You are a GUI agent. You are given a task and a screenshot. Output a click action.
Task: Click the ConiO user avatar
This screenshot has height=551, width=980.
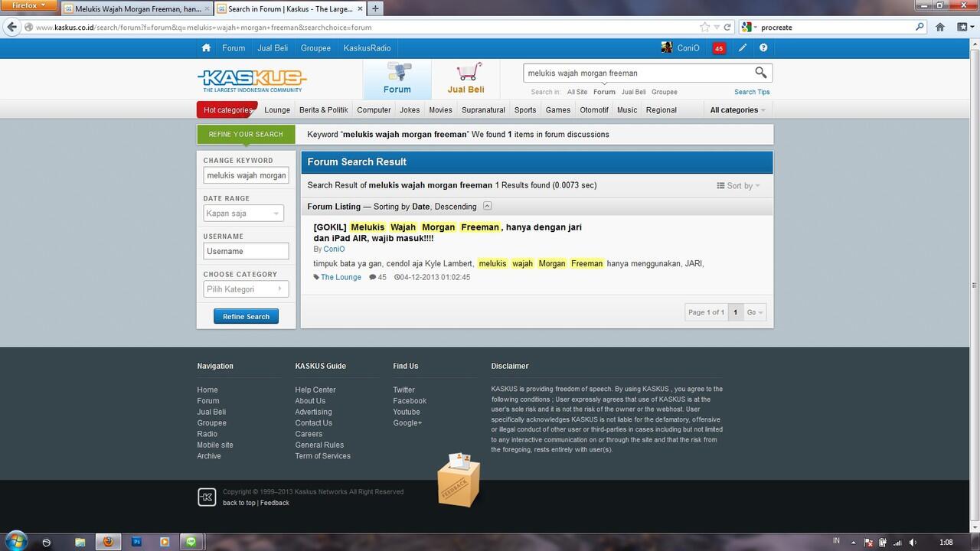point(667,47)
